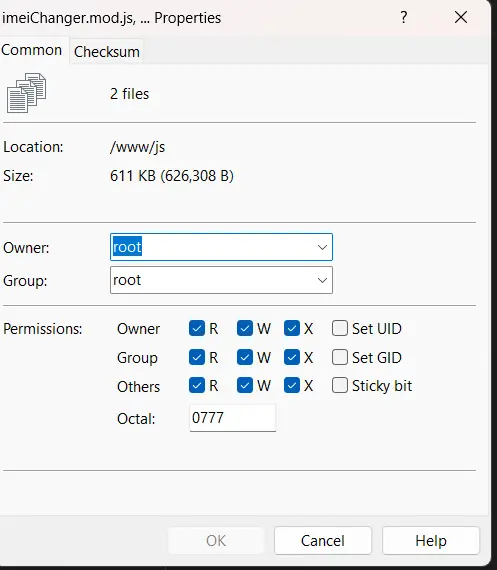Click the 'Group:' field label

25,281
